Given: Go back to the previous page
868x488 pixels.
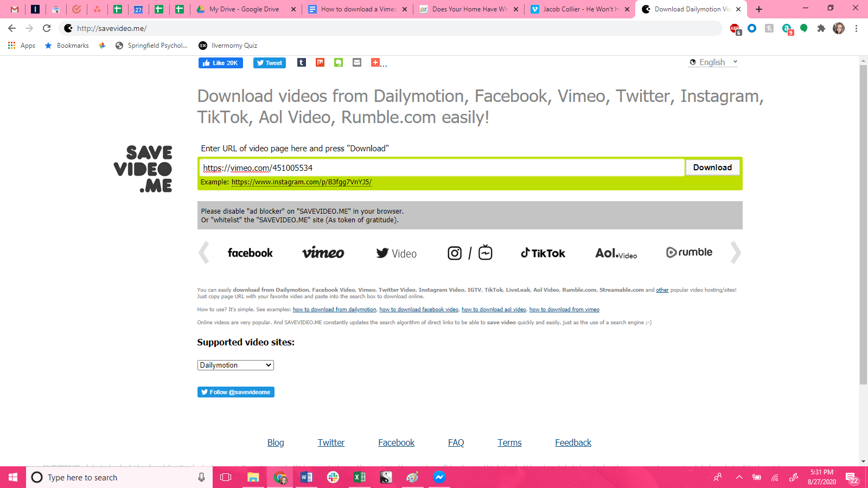Looking at the screenshot, I should pos(12,28).
